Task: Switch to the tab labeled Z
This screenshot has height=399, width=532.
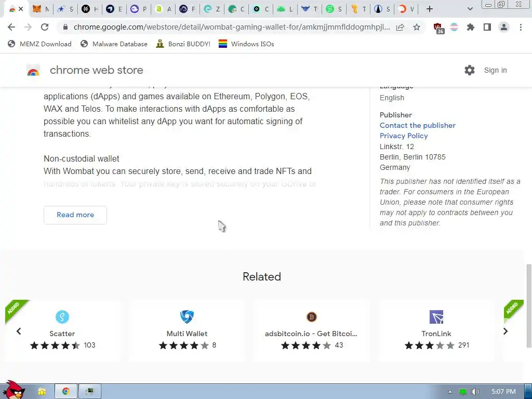Action: click(212, 9)
